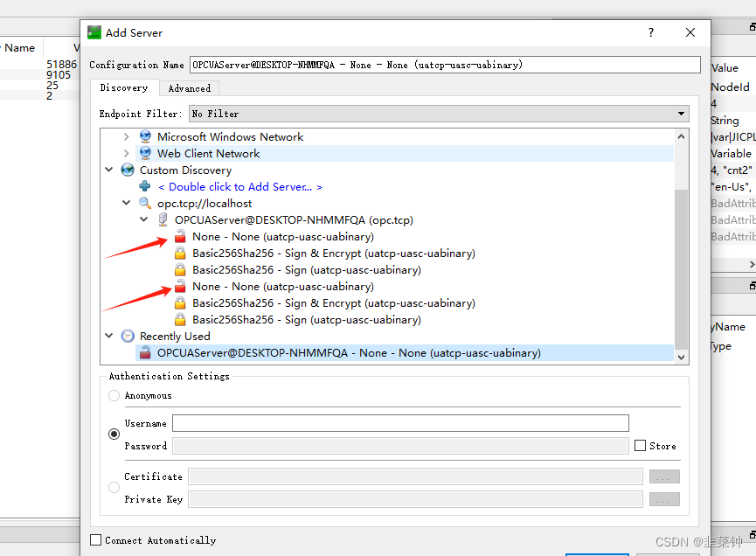
Task: Click the Value attribute in background panel
Action: pos(725,68)
